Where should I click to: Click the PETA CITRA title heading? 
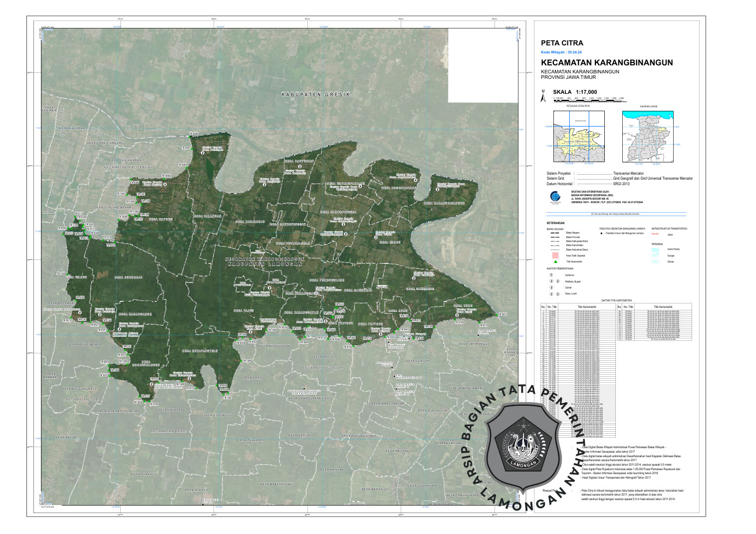[x=562, y=43]
